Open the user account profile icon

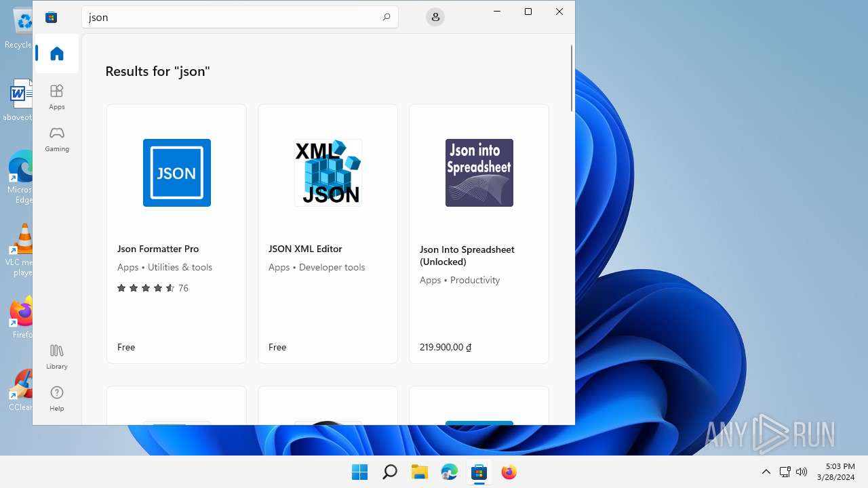tap(435, 17)
